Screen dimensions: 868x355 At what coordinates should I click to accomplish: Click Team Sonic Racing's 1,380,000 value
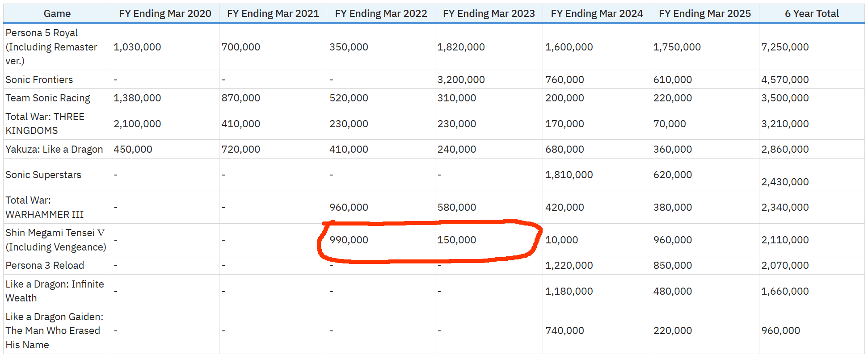point(137,98)
